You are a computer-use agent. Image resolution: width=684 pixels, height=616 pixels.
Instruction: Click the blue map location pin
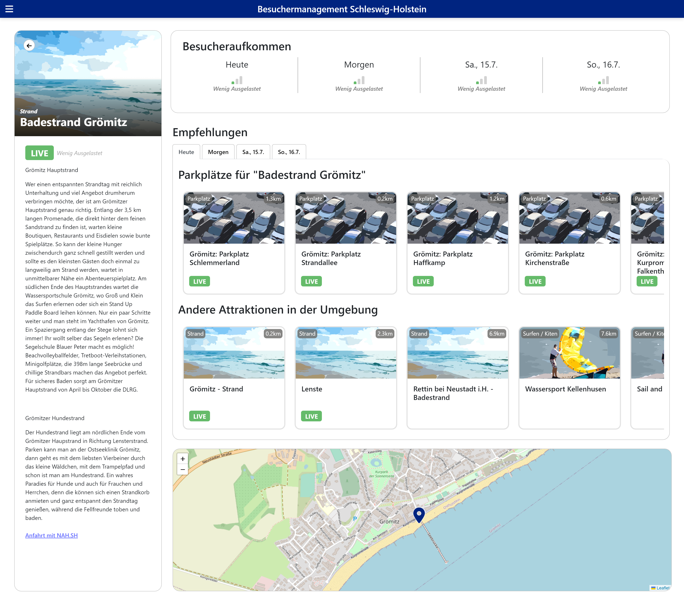click(x=419, y=514)
